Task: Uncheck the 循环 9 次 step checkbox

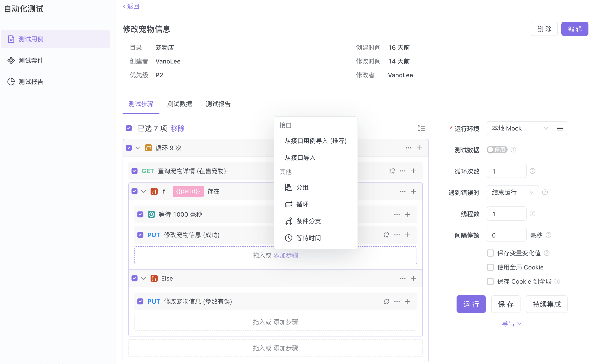Action: [129, 148]
